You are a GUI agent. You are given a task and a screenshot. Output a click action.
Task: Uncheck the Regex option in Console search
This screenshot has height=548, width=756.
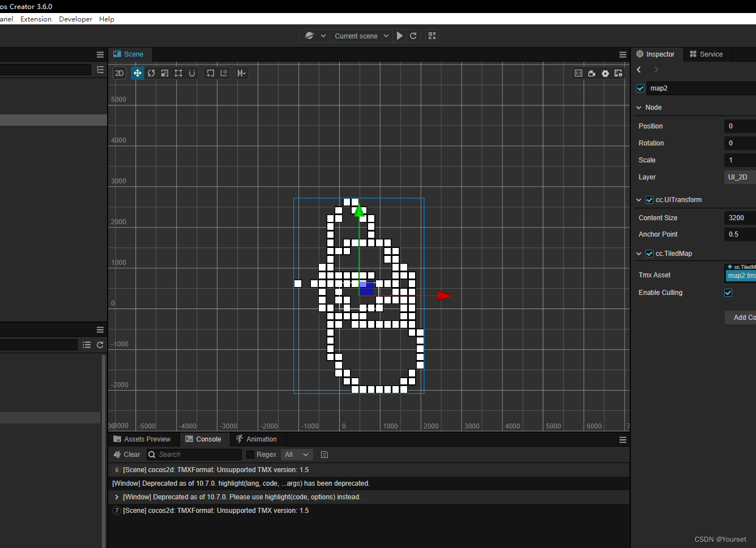pos(250,454)
